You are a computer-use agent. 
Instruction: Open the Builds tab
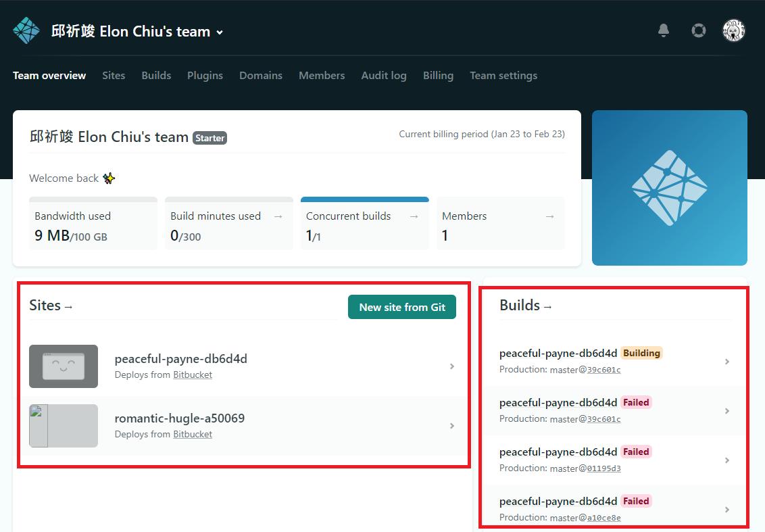156,76
